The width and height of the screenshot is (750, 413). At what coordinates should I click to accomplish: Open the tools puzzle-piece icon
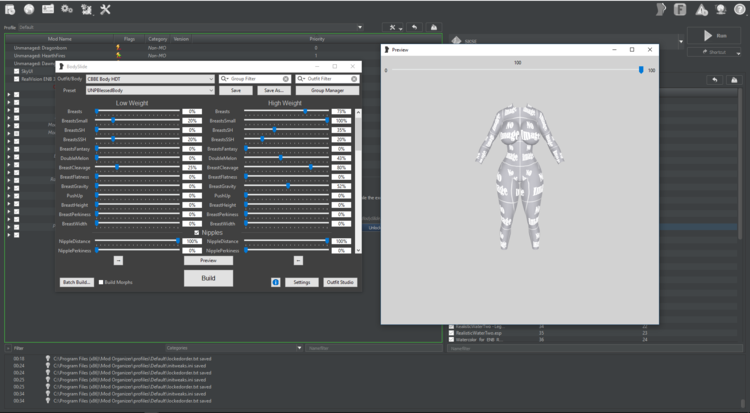[x=87, y=9]
